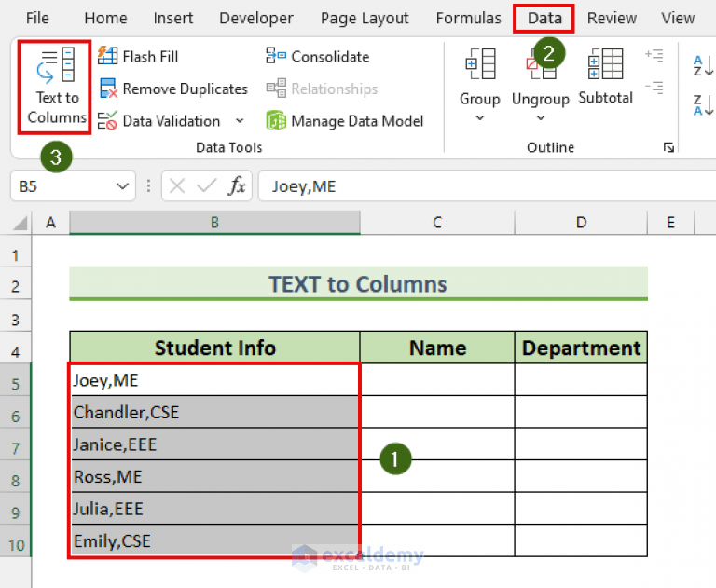This screenshot has width=716, height=588.
Task: Select the Data tab
Action: pos(544,19)
